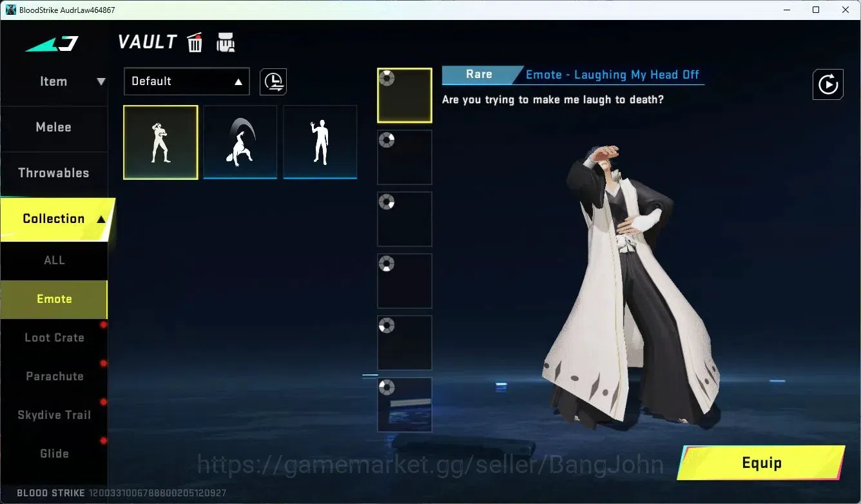Show ALL collection items
Image resolution: width=861 pixels, height=504 pixels.
(54, 260)
